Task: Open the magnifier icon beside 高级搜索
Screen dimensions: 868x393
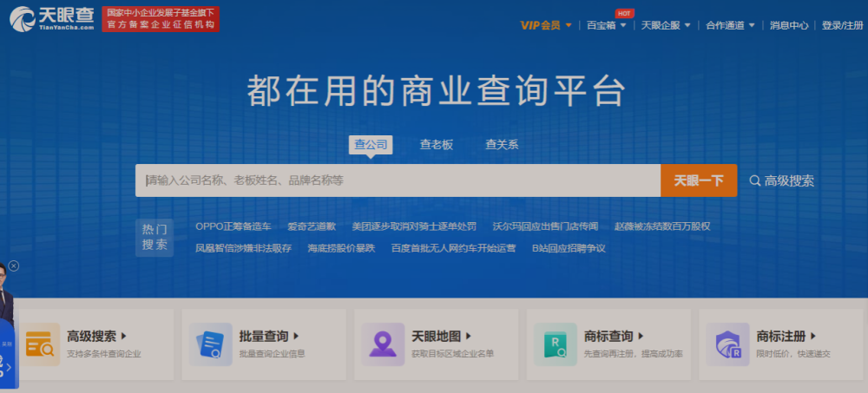Action: (x=754, y=180)
